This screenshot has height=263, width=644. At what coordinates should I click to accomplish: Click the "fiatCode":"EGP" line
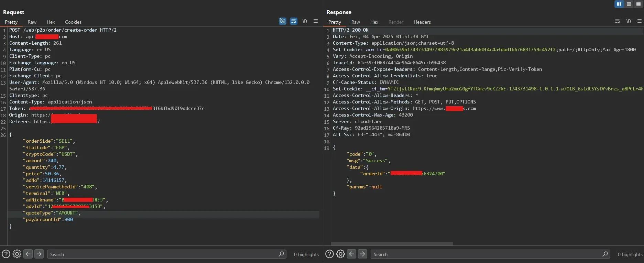(46, 147)
